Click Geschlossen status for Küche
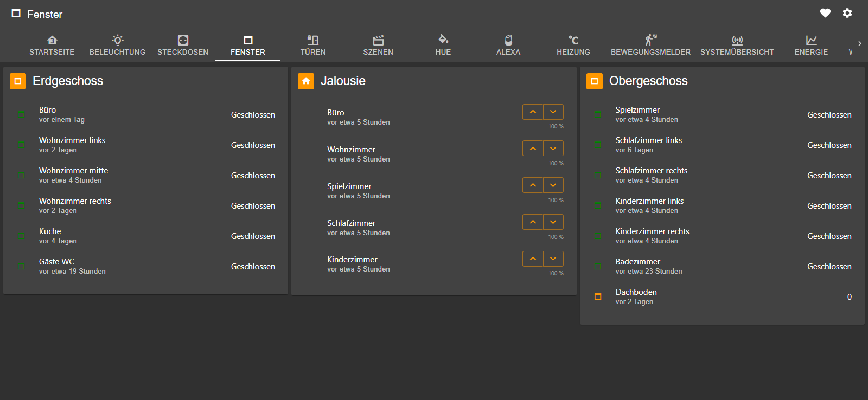This screenshot has height=400, width=868. pos(253,236)
